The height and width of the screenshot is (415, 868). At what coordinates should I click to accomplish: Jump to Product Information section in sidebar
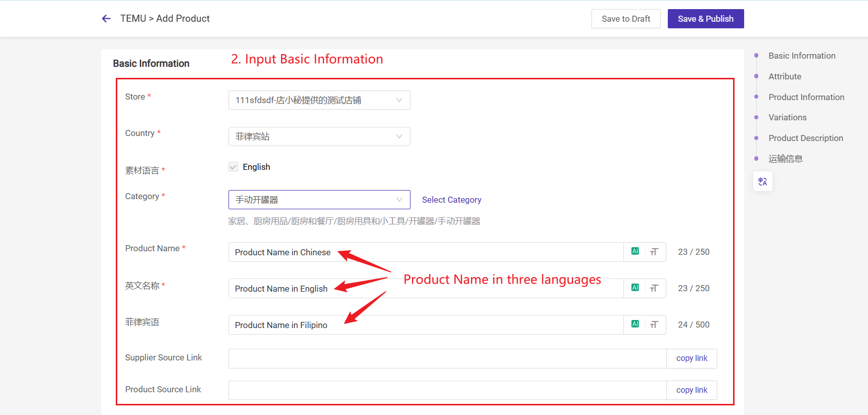806,97
